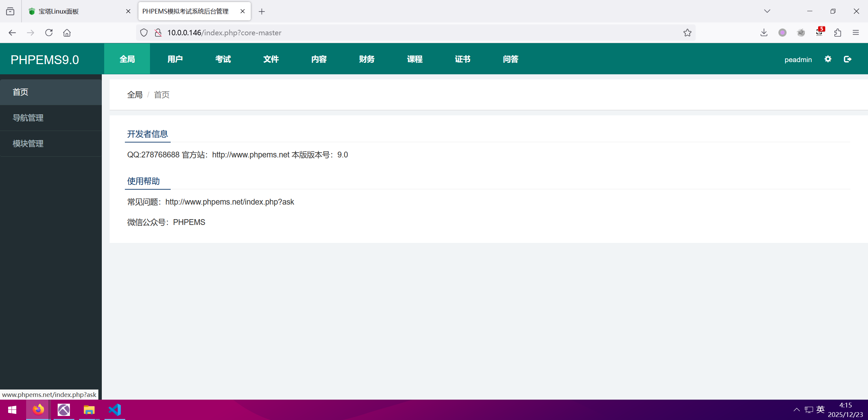Click the 使用帮助 section heading
868x420 pixels.
[x=144, y=181]
